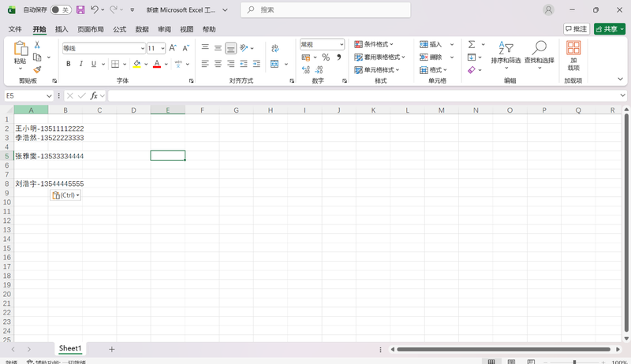Select cell 王小明-13511112222
The width and height of the screenshot is (631, 364).
click(31, 128)
